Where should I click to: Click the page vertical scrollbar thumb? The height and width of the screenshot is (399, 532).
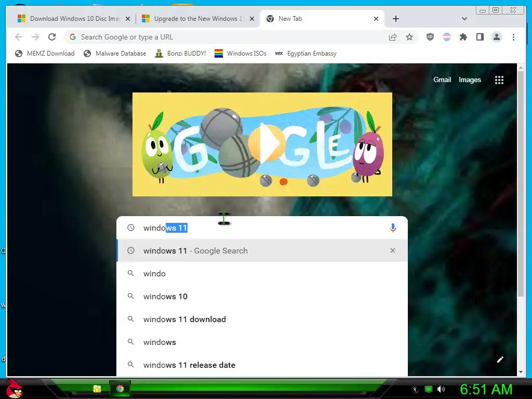(x=521, y=185)
